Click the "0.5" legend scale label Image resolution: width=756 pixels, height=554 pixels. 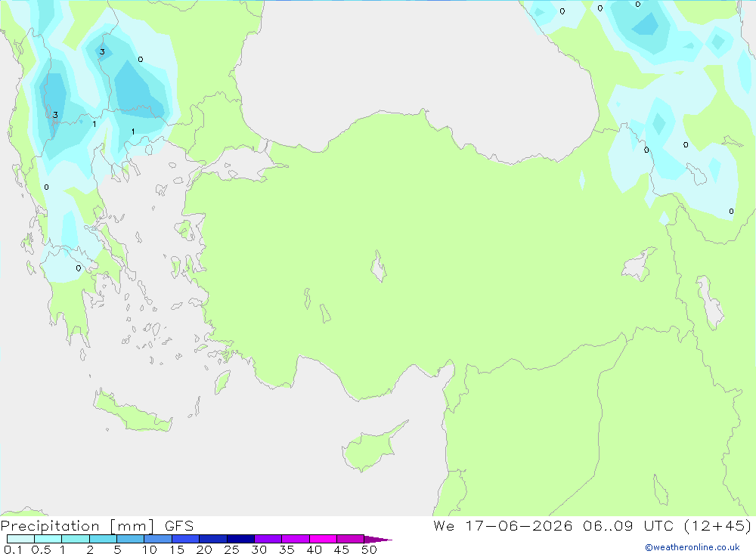(x=41, y=549)
